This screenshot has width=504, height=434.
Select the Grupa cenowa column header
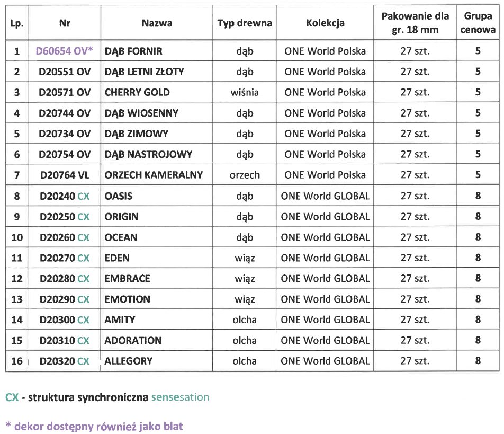click(x=478, y=23)
